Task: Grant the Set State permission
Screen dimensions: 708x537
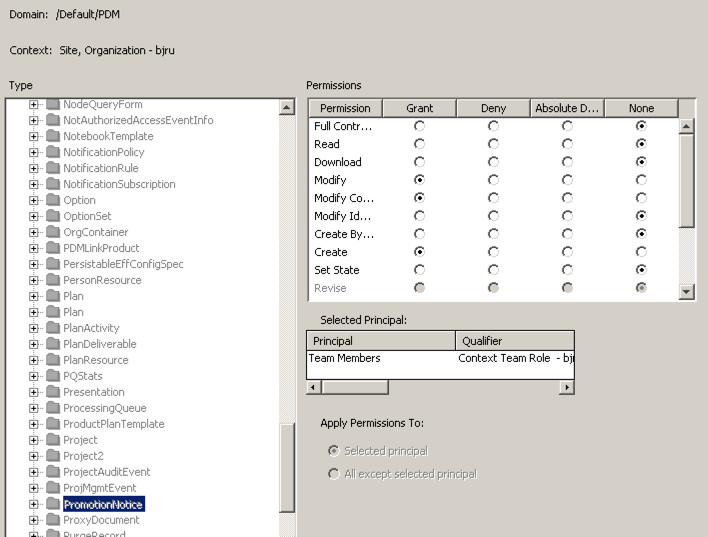Action: click(x=419, y=270)
